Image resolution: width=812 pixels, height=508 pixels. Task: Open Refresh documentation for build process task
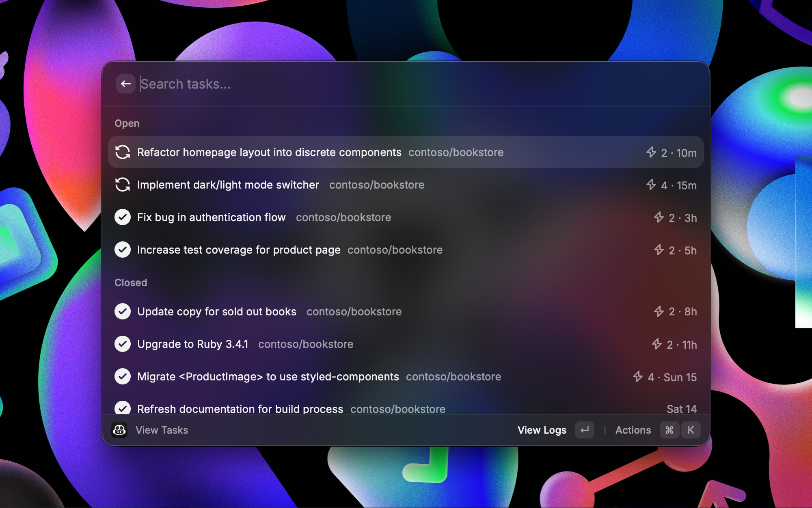(240, 408)
